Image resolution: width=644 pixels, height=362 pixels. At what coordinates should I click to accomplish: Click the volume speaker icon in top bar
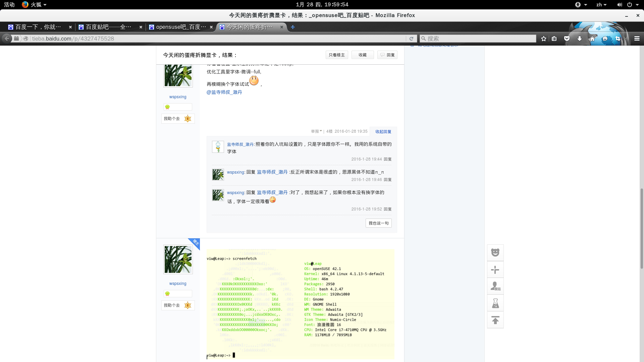pyautogui.click(x=620, y=5)
